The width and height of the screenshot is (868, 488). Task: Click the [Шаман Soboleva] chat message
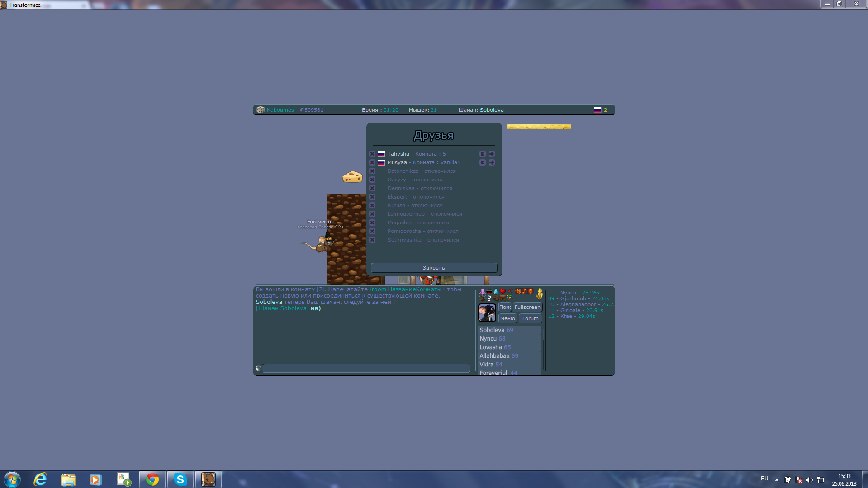pyautogui.click(x=289, y=308)
